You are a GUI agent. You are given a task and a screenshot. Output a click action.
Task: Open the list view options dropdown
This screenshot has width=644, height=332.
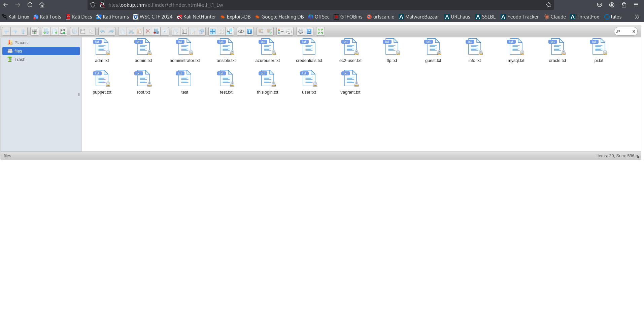coord(280,31)
